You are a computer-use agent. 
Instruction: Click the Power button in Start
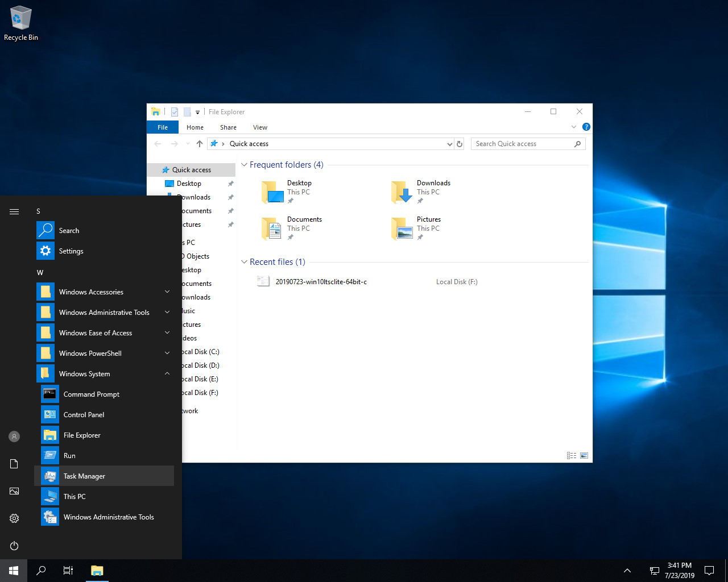[x=14, y=546]
